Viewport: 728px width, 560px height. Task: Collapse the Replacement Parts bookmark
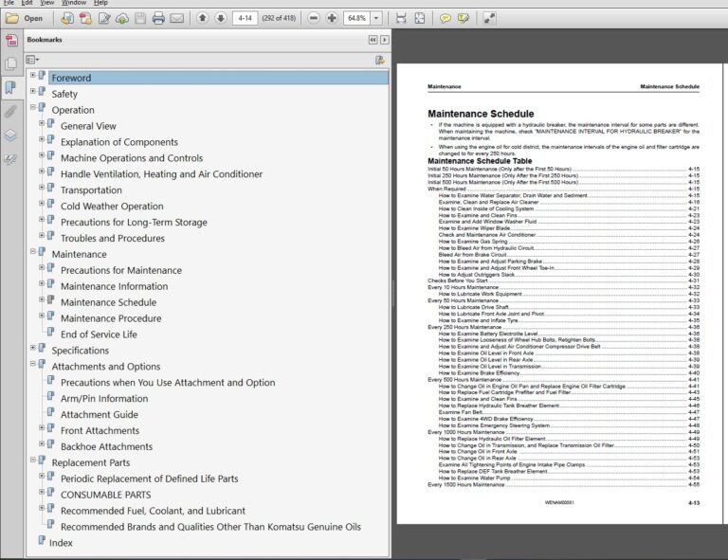tap(33, 460)
